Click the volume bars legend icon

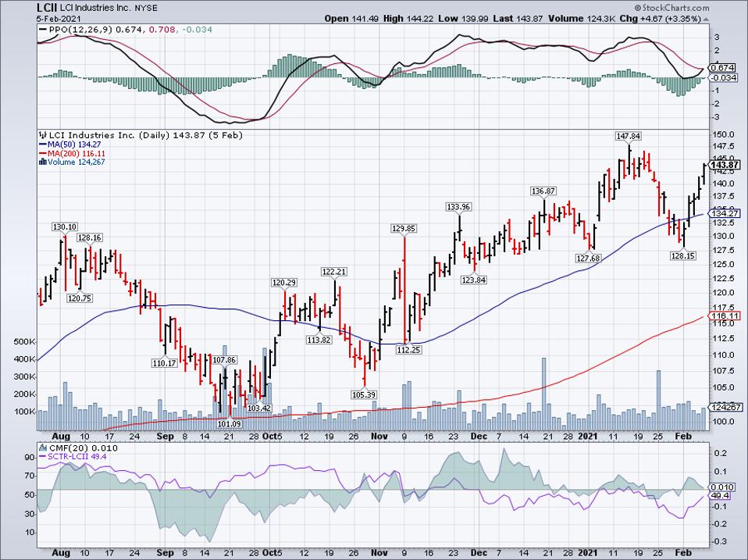42,162
